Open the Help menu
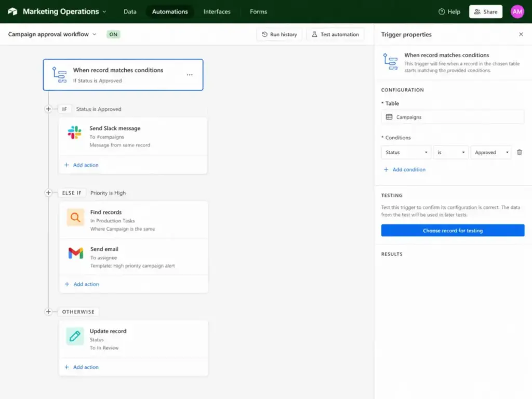The image size is (532, 399). click(449, 11)
